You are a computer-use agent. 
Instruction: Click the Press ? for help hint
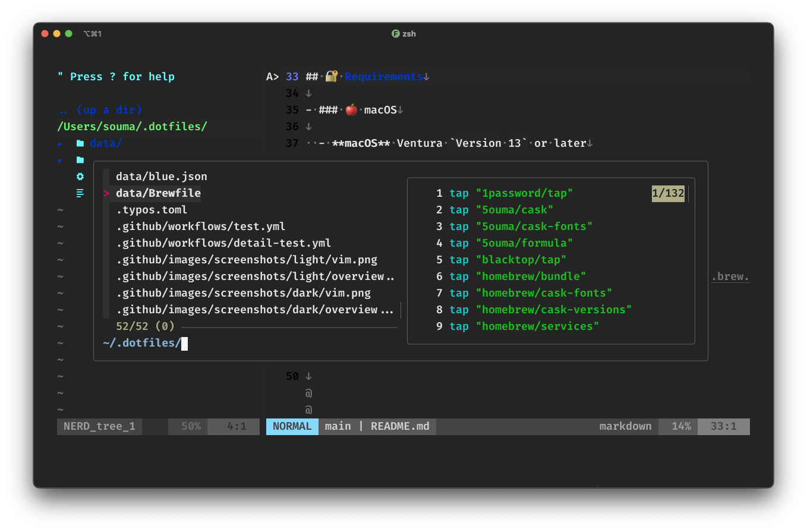click(116, 77)
